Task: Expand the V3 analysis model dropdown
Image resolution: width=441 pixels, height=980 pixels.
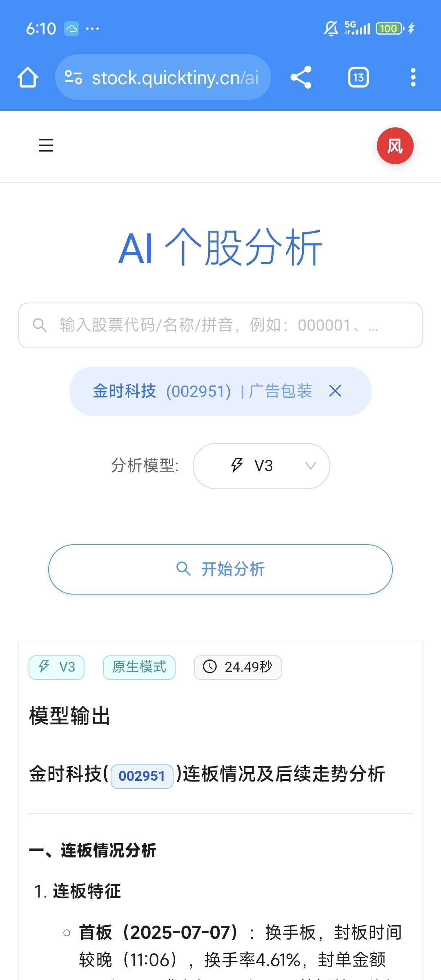Action: [261, 466]
